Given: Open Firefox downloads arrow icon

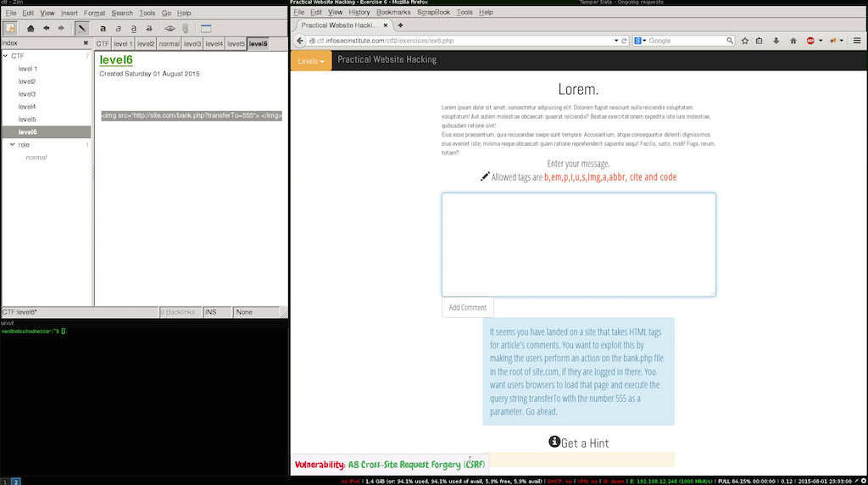Looking at the screenshot, I should (776, 41).
